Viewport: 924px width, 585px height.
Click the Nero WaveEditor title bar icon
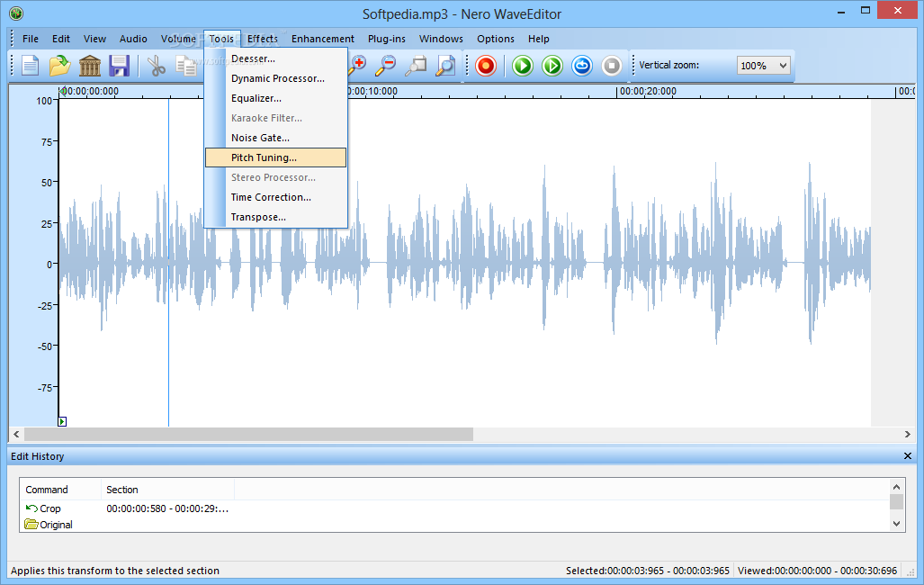click(16, 13)
